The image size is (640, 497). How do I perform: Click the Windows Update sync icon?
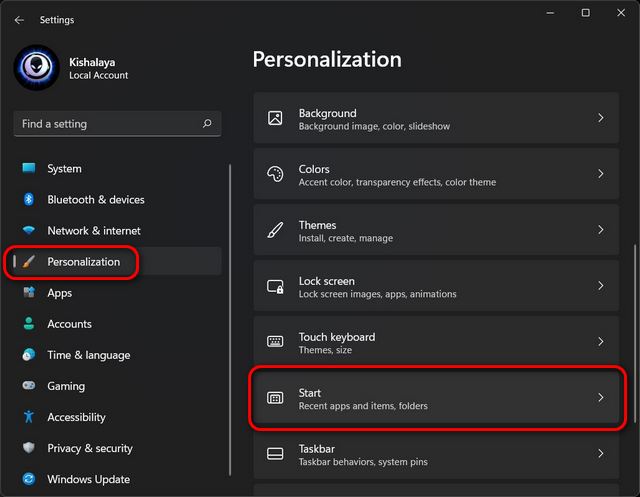pos(29,479)
